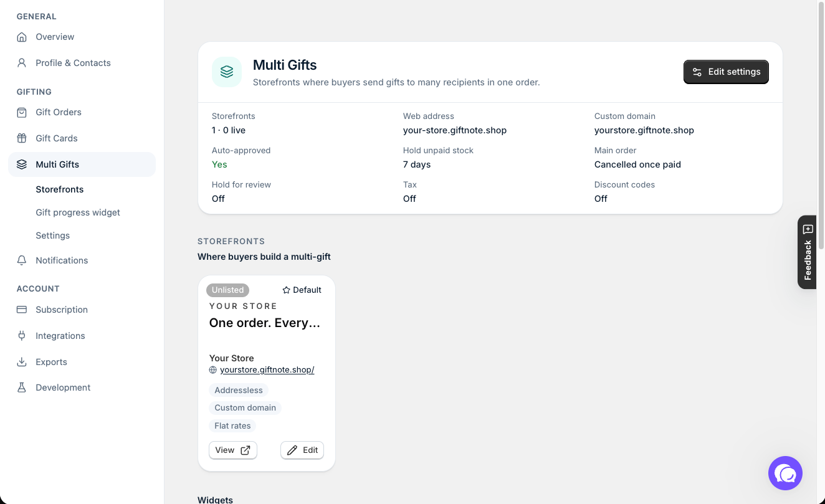Click the pencil icon on Edit
Viewport: 825px width, 504px height.
(292, 450)
